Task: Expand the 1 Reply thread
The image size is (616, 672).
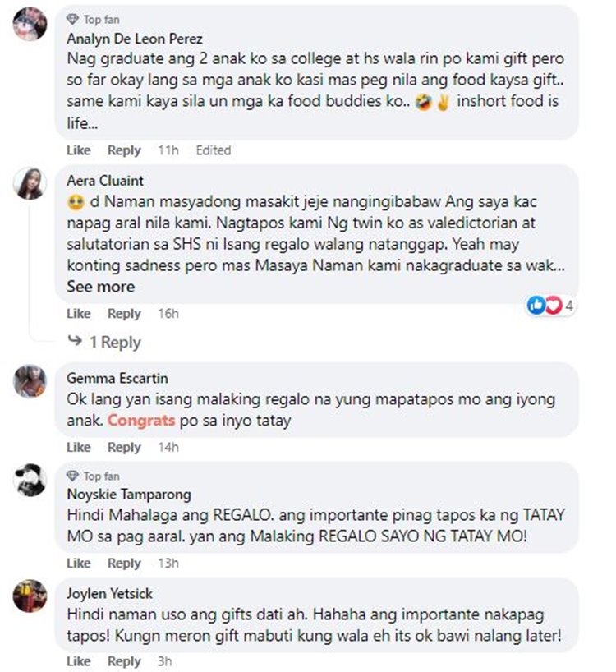Action: tap(104, 342)
